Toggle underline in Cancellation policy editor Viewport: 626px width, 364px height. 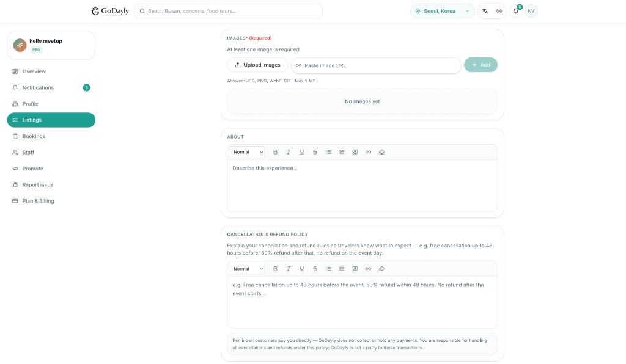coord(302,269)
